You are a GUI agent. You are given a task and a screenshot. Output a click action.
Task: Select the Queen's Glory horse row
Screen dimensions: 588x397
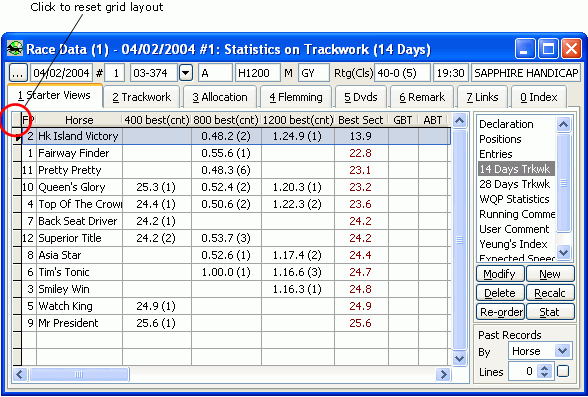(236, 187)
